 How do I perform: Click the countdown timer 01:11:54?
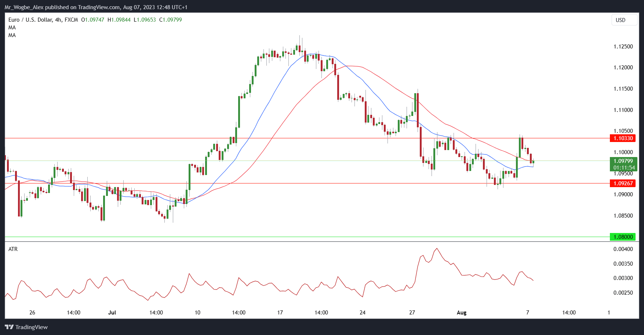(x=624, y=168)
